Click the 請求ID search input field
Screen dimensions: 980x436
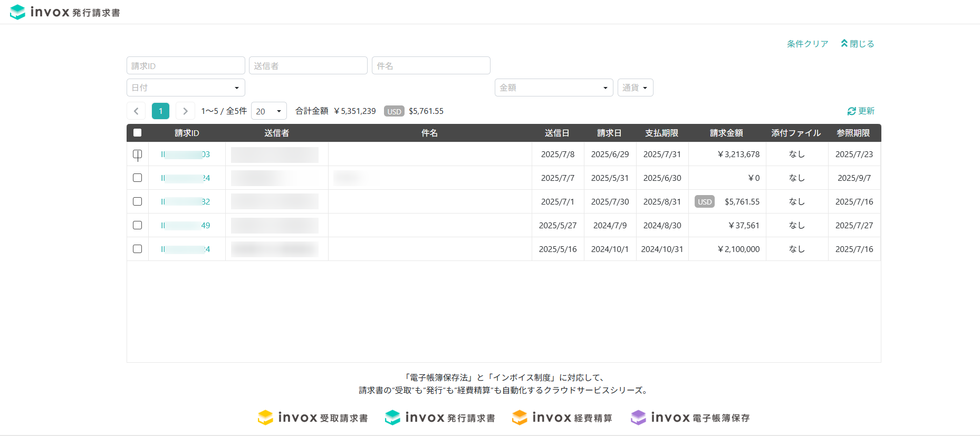(x=186, y=66)
